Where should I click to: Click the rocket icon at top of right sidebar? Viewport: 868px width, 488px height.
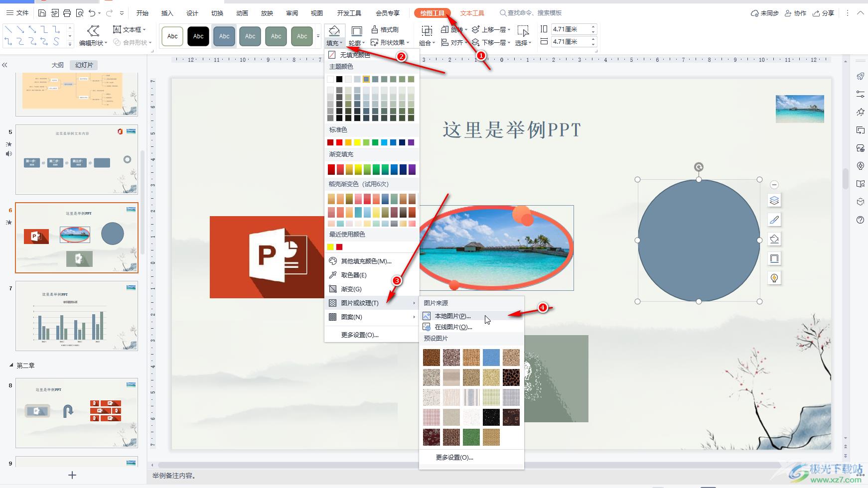[860, 76]
